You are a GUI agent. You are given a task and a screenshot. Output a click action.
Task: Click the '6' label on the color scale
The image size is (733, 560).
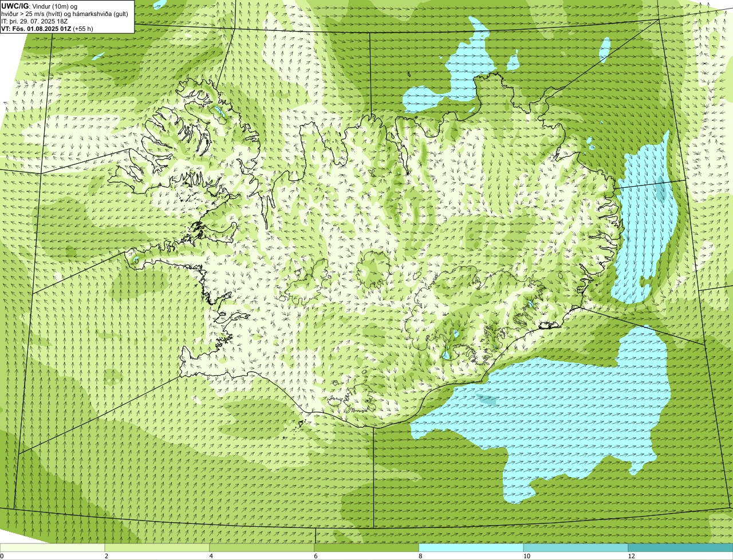click(x=315, y=556)
